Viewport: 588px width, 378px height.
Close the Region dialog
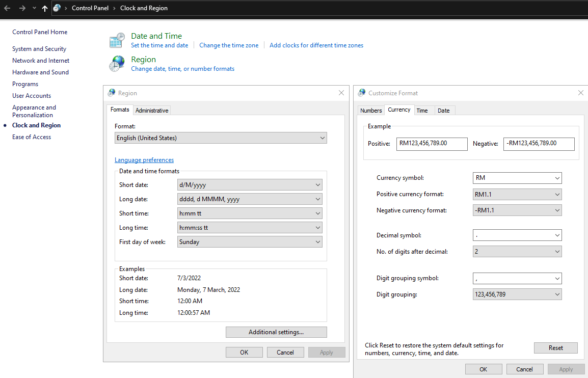click(341, 93)
